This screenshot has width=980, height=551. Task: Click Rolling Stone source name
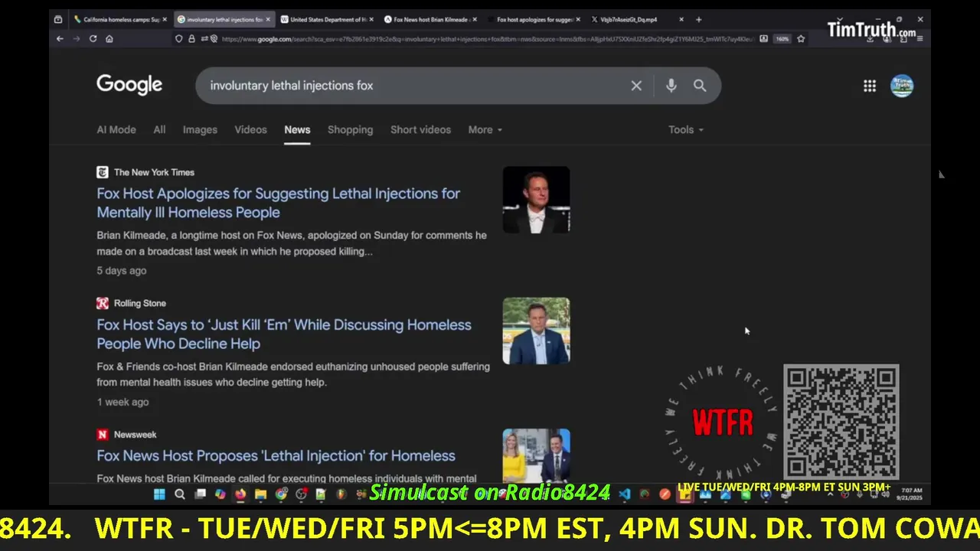tap(140, 303)
